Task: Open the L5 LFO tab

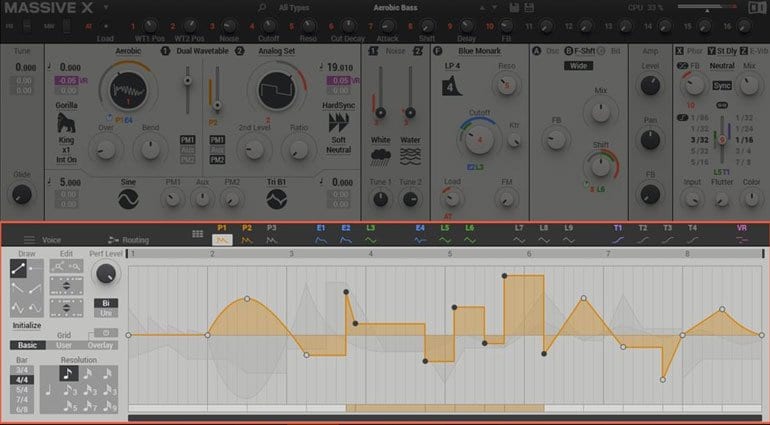Action: [444, 234]
